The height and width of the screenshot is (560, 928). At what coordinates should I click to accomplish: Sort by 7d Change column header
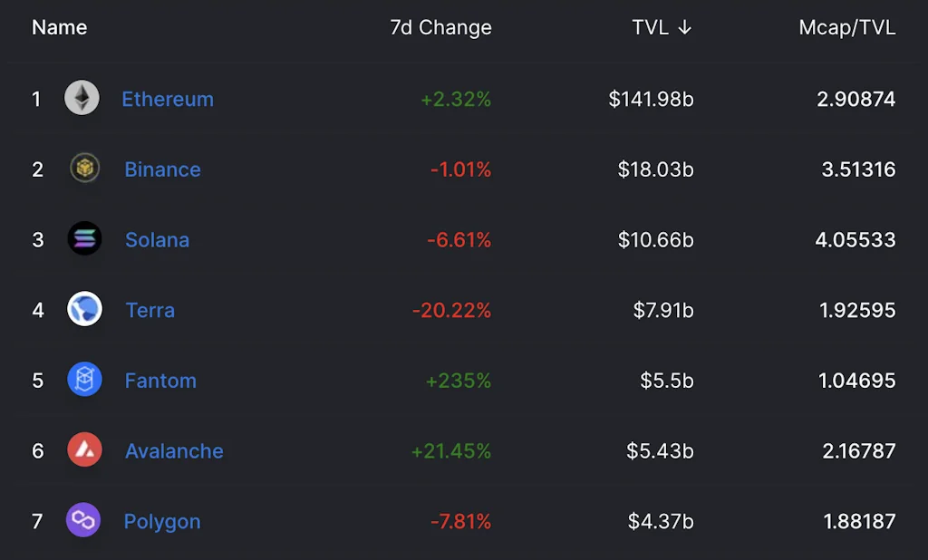pyautogui.click(x=440, y=28)
